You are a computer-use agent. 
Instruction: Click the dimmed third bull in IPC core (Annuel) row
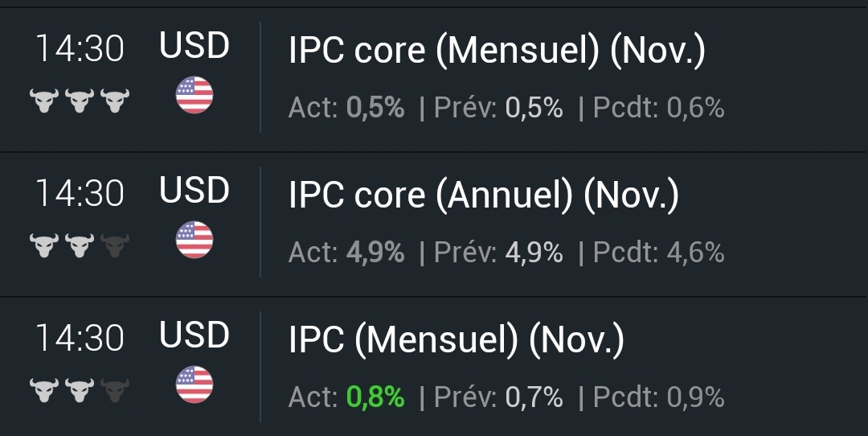[115, 245]
